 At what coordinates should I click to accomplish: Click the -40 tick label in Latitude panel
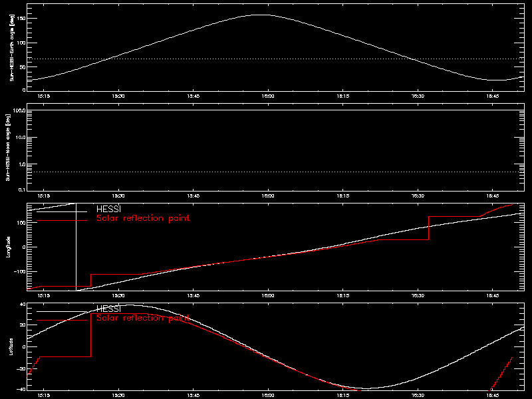[21, 389]
